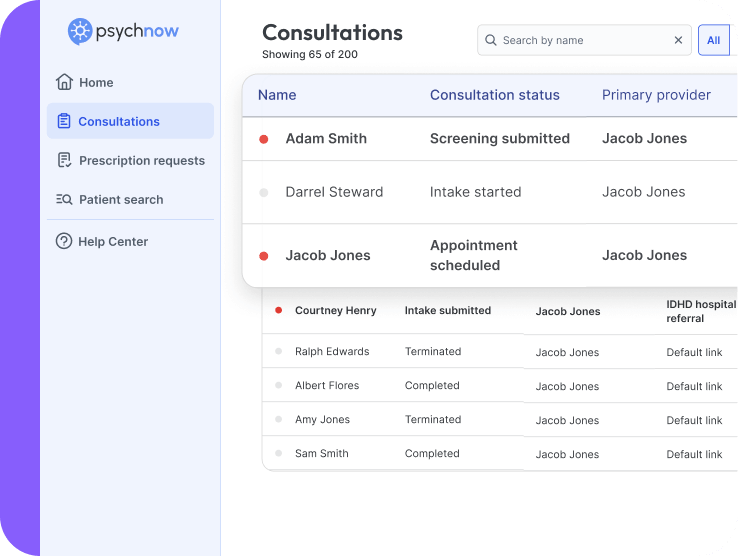Sort by the Name column header

click(277, 95)
